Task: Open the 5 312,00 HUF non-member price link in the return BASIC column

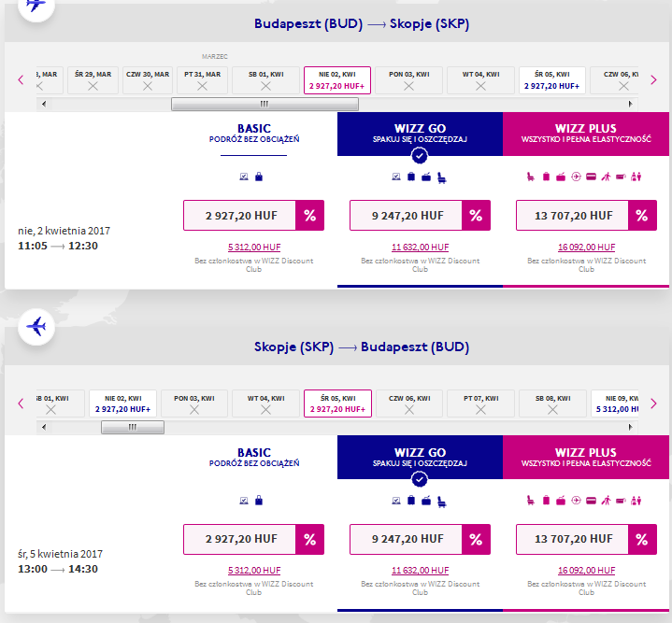Action: (x=254, y=571)
